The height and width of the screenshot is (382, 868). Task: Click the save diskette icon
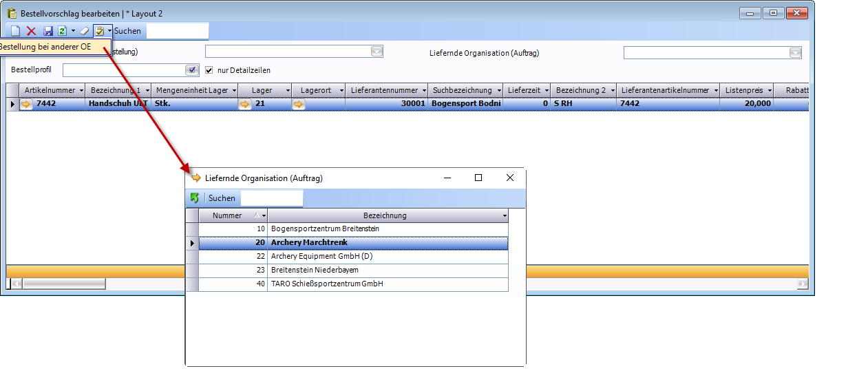coord(48,31)
